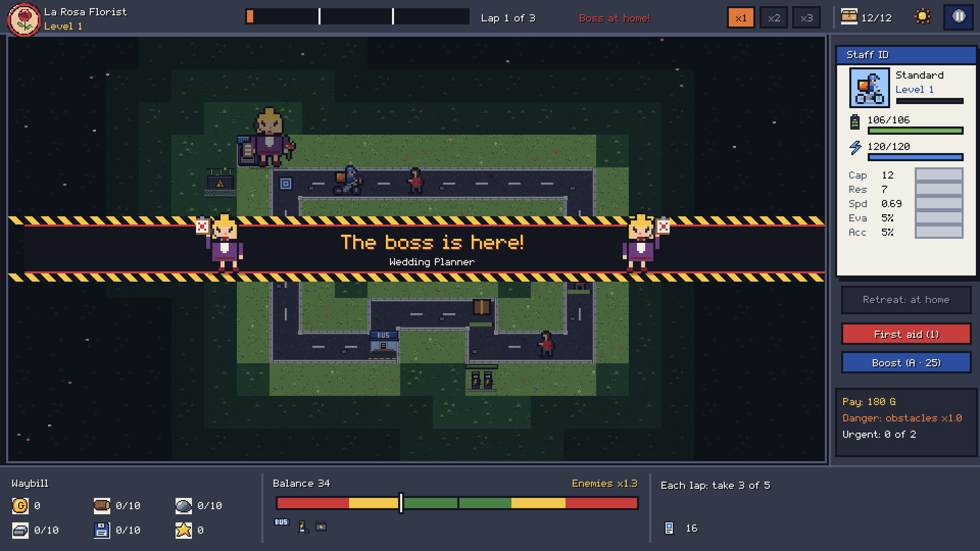Click the Staff ID panel header
Viewport: 980px width, 551px height.
tap(906, 55)
